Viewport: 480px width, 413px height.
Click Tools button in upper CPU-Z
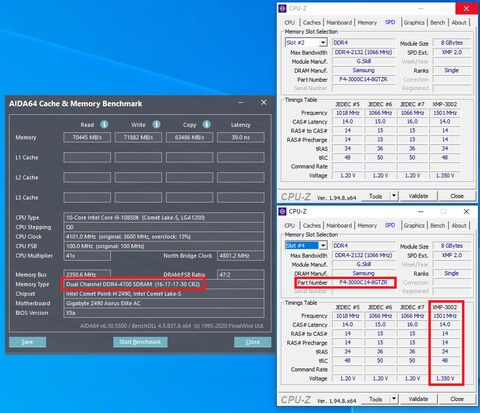[375, 196]
